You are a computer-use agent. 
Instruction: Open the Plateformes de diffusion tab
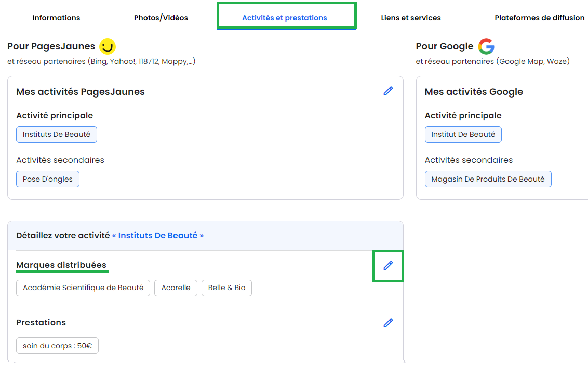click(x=540, y=18)
